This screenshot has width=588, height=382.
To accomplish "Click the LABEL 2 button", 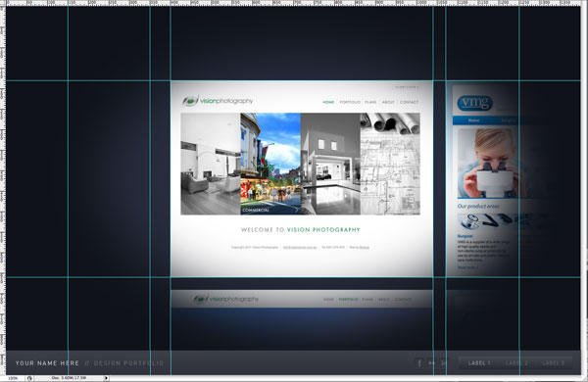I will coord(516,362).
